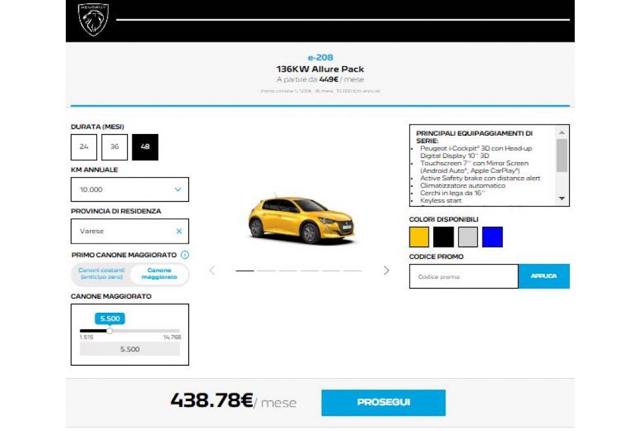Click the Provincia di residenza field
Screen dimensions: 640x431
pyautogui.click(x=130, y=231)
